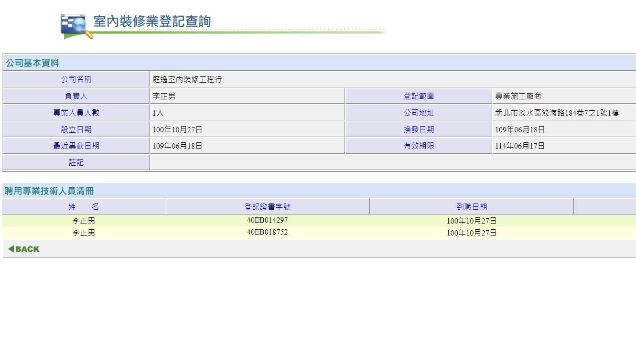Select certificate number 40EB018752
The height and width of the screenshot is (364, 636).
coord(267,232)
